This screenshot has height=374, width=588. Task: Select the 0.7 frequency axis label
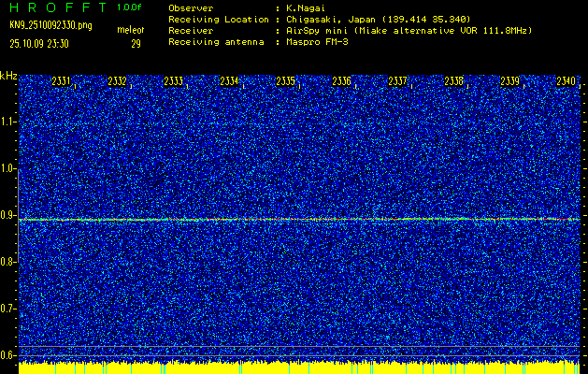pos(8,308)
